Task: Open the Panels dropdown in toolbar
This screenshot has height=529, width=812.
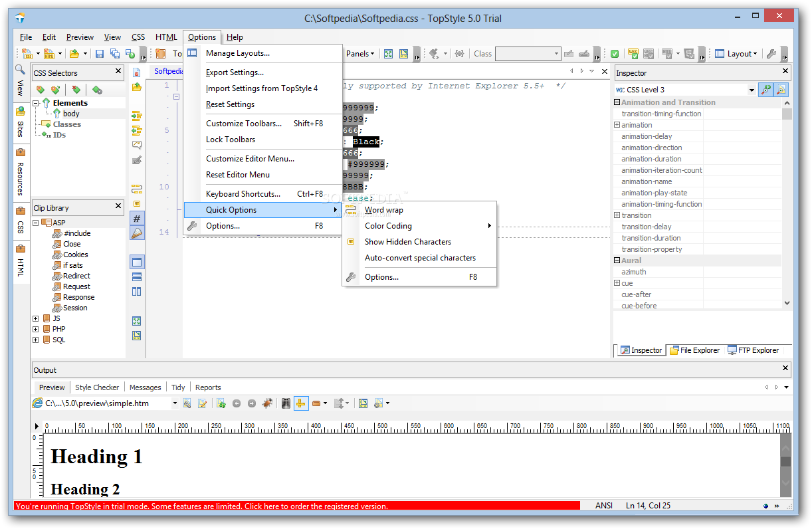Action: [360, 54]
